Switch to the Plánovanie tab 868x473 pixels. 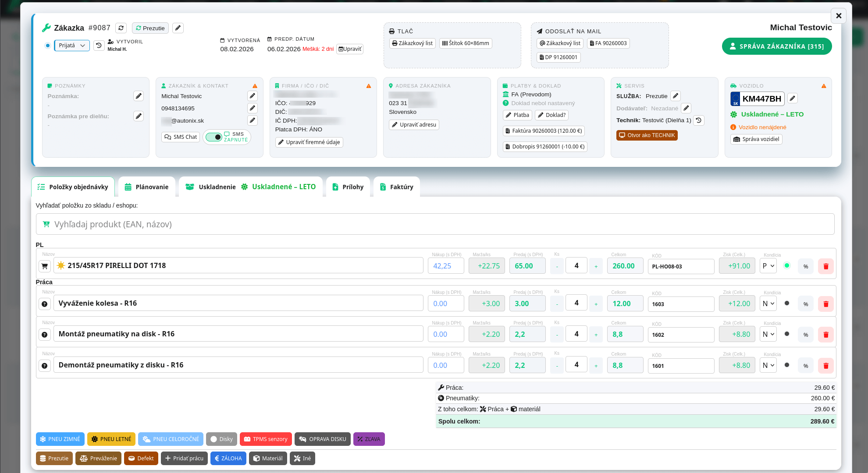(x=147, y=187)
